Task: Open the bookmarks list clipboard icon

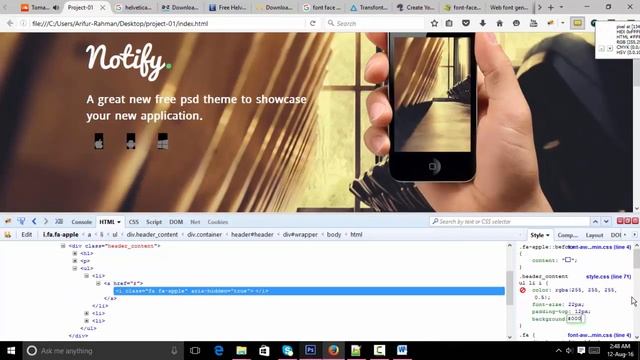Action: [x=449, y=24]
